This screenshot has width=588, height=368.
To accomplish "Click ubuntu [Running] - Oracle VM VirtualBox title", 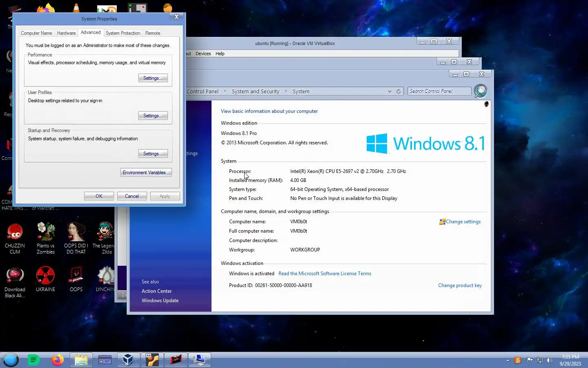I will (295, 43).
